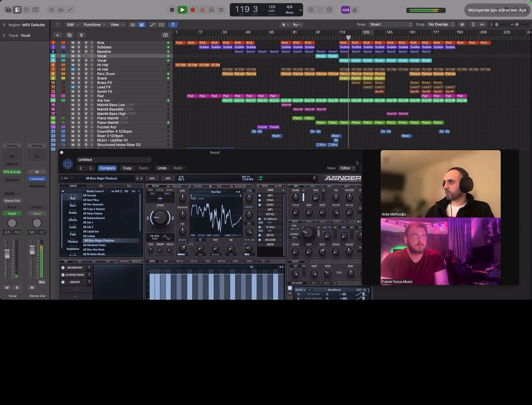Image resolution: width=532 pixels, height=405 pixels.
Task: Click the Compare button
Action: tap(107, 168)
